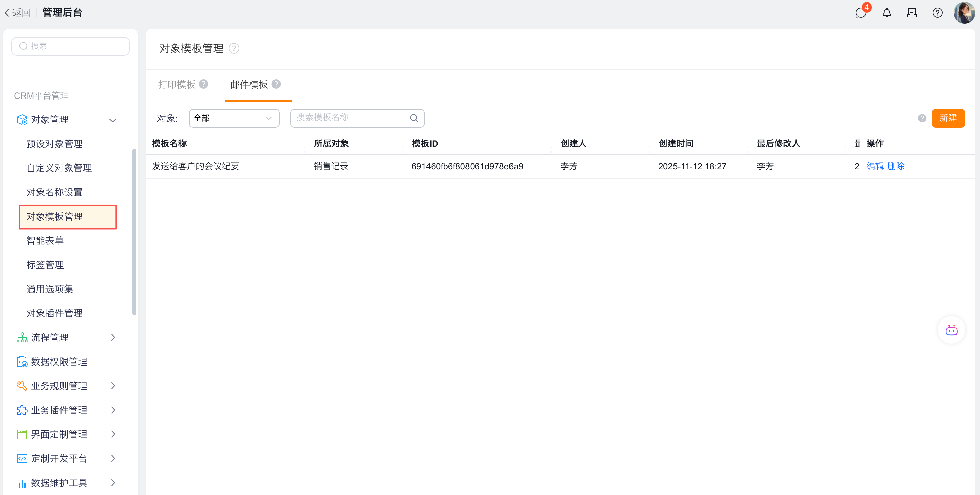
Task: Click the magnifier icon in template search
Action: tap(414, 118)
